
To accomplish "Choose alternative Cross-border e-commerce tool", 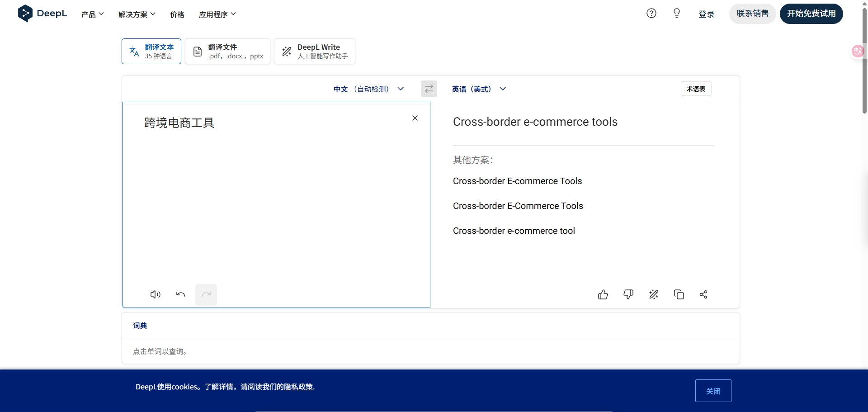I will 514,231.
